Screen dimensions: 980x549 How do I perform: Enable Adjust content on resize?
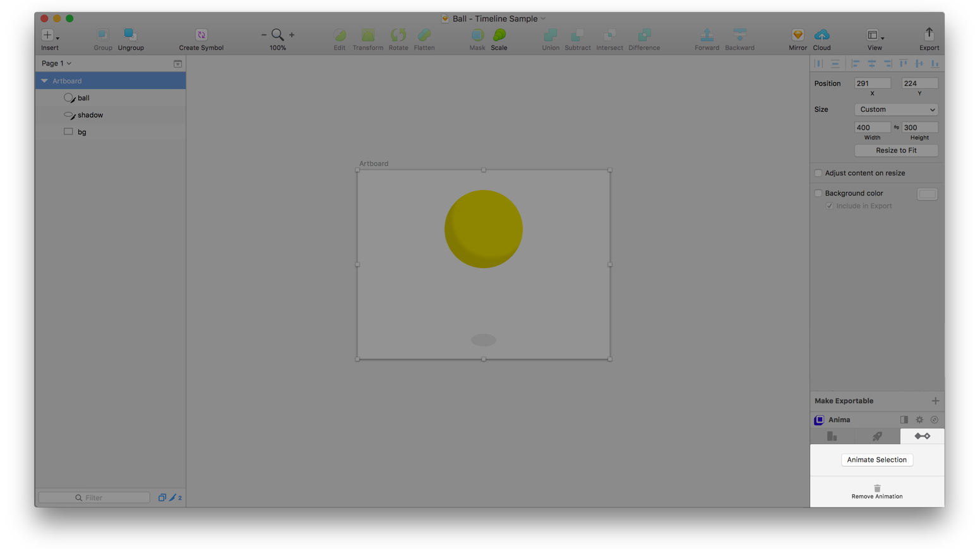pyautogui.click(x=818, y=172)
